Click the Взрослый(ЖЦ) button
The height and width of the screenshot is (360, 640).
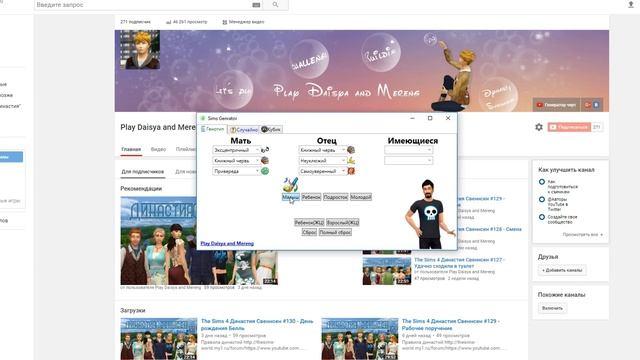coord(342,222)
